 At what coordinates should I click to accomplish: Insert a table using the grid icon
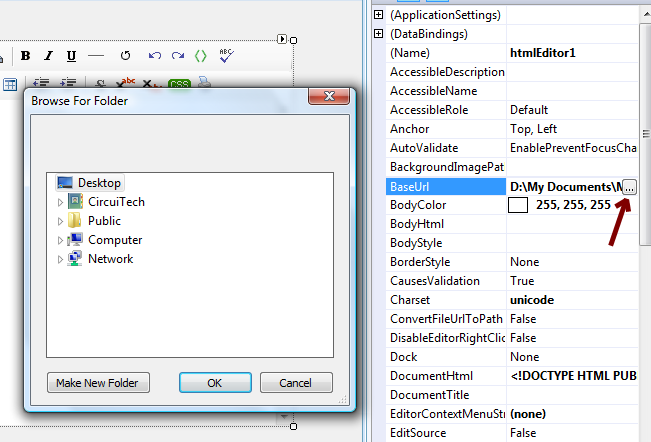pos(10,84)
